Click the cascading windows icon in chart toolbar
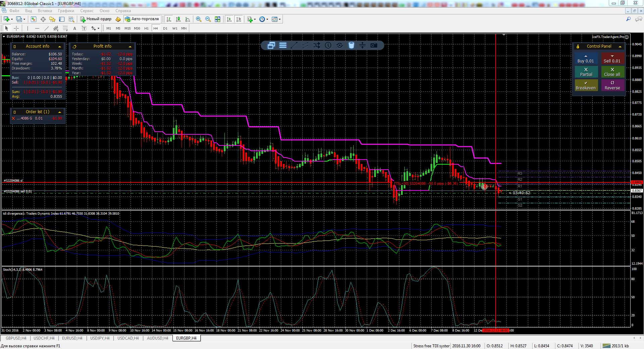This screenshot has height=349, width=644. pyautogui.click(x=271, y=45)
